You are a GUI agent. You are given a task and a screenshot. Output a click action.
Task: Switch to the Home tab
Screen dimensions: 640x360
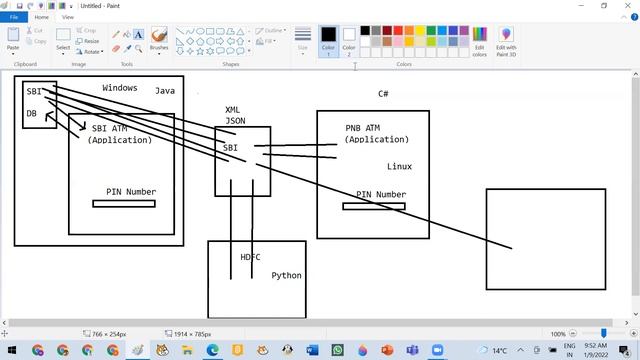[x=42, y=17]
